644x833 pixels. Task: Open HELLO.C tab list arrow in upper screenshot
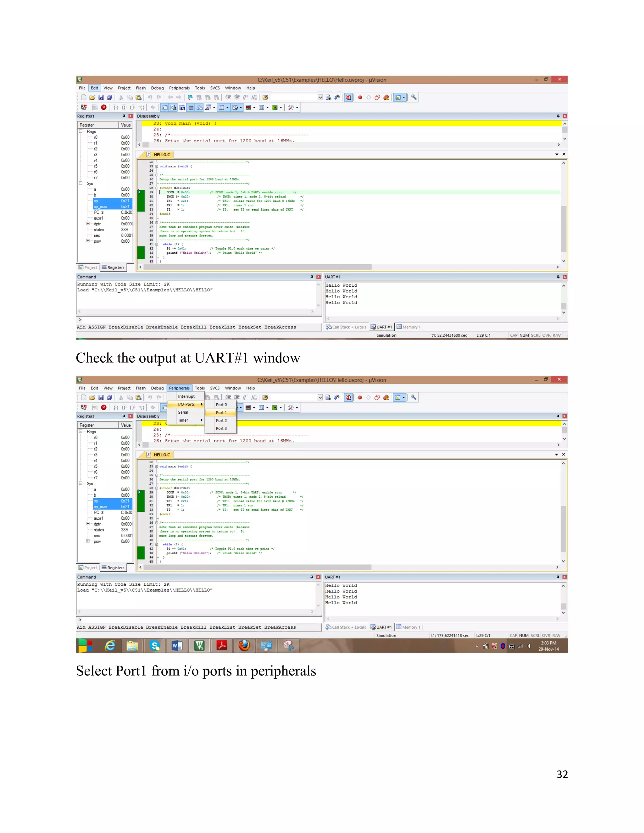(x=557, y=154)
